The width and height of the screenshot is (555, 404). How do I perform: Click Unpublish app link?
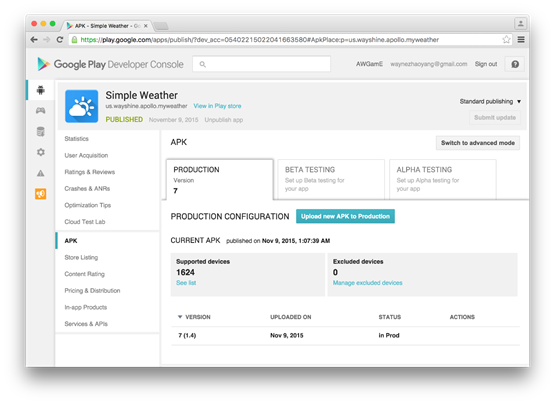(224, 120)
